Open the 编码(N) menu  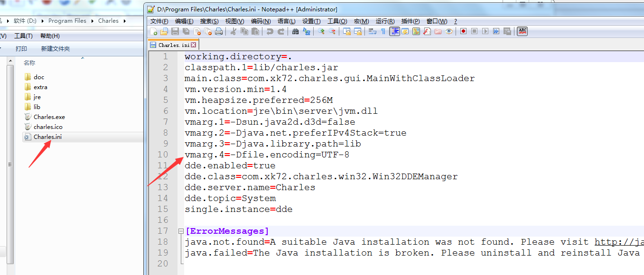pyautogui.click(x=261, y=21)
